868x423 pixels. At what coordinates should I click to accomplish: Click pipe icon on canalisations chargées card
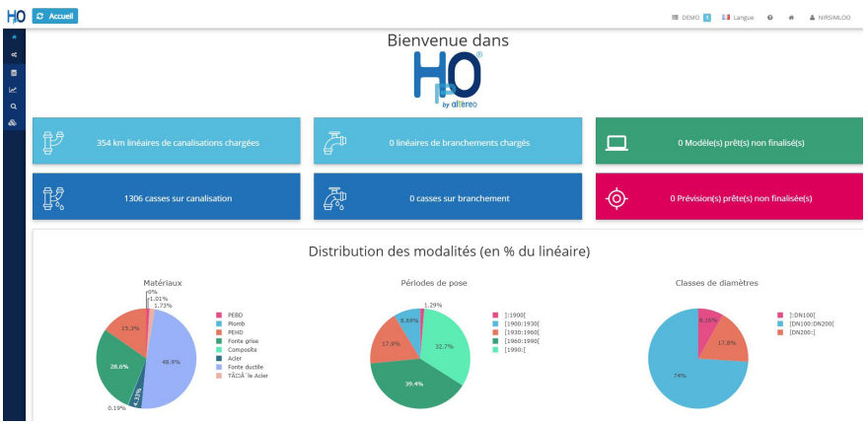(x=53, y=142)
